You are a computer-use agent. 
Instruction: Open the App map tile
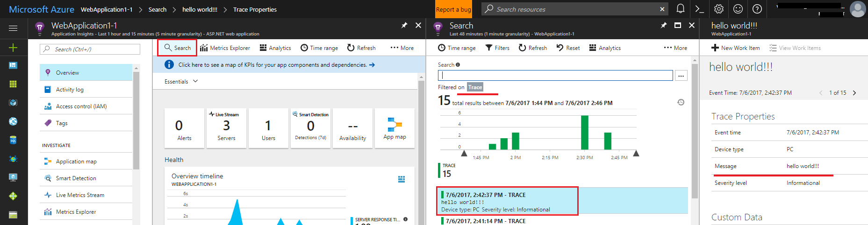395,128
